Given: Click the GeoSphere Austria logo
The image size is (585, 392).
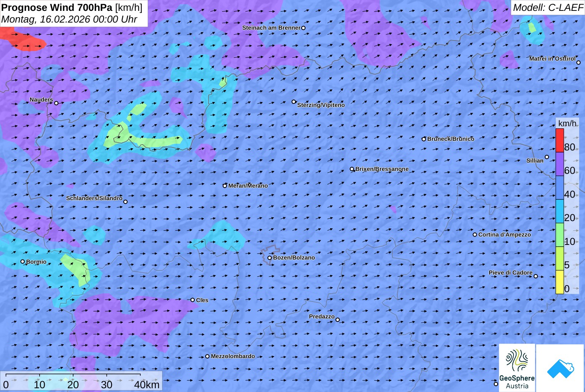Looking at the screenshot, I should [517, 368].
